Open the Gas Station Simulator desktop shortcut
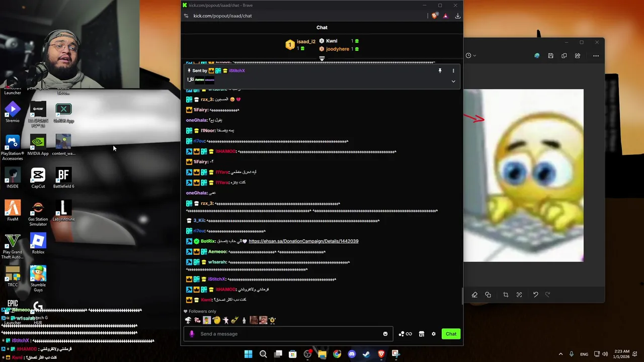Image resolution: width=644 pixels, height=362 pixels. click(x=38, y=214)
